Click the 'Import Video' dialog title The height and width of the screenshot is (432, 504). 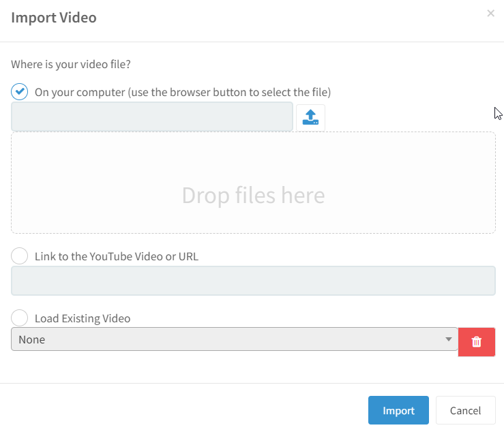pyautogui.click(x=54, y=17)
